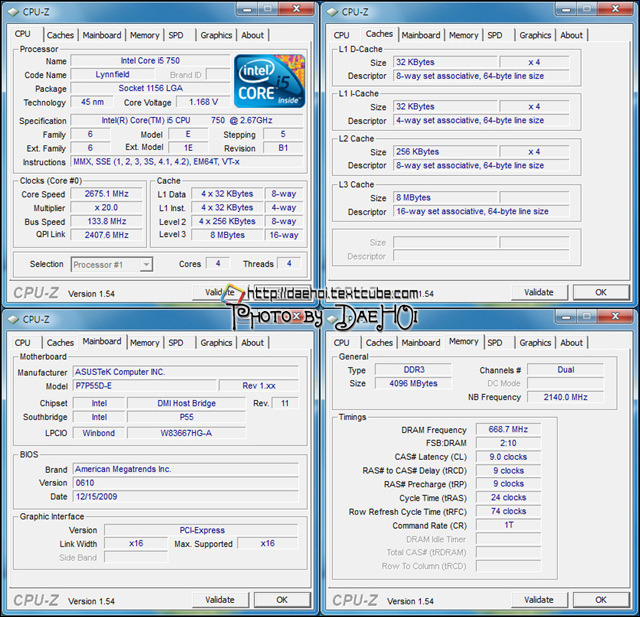Minimize the top-left CPU-Z window

pyautogui.click(x=247, y=9)
